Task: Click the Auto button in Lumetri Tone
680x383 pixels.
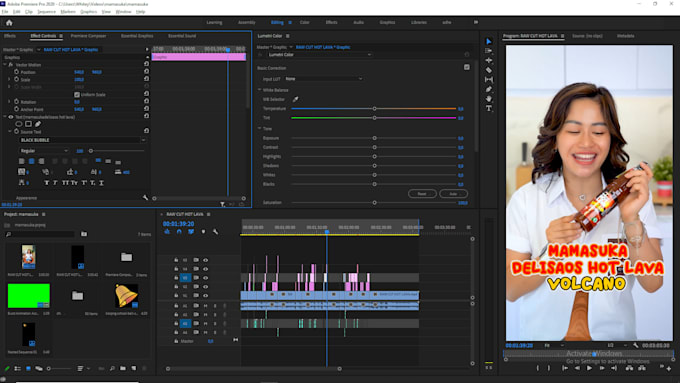Action: (453, 194)
